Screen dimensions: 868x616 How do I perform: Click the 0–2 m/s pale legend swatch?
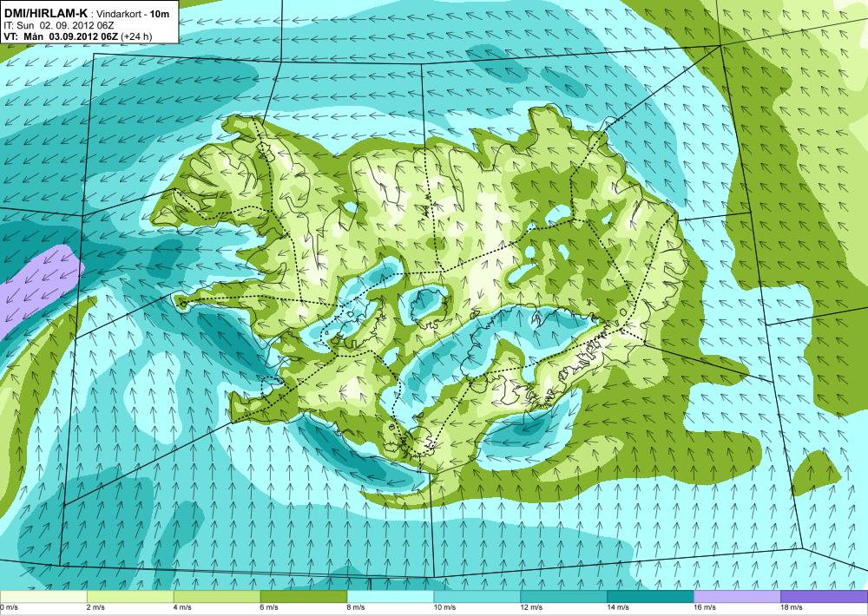[x=43, y=597]
